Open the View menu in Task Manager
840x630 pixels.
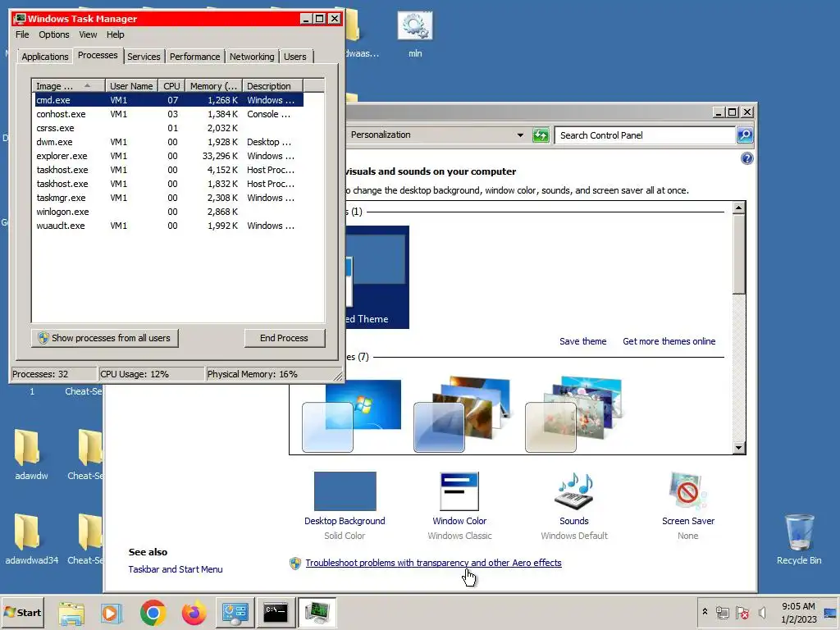click(88, 34)
